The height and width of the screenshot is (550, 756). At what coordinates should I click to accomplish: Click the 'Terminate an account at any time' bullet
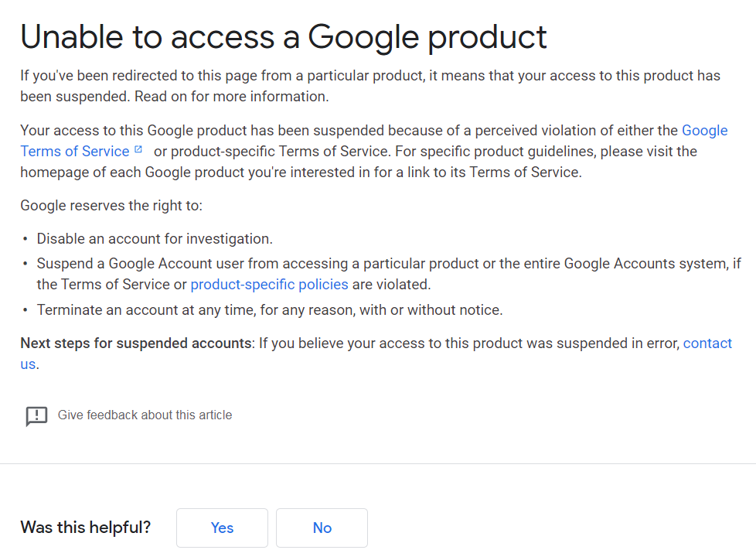[270, 309]
